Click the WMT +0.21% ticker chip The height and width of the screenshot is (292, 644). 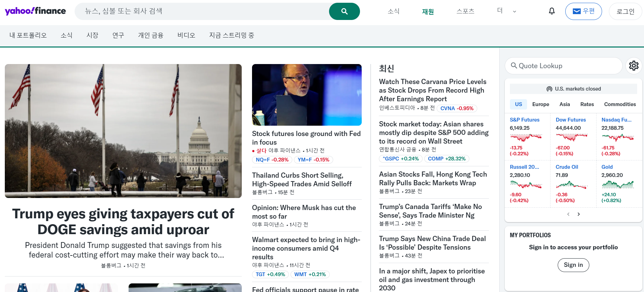point(310,274)
